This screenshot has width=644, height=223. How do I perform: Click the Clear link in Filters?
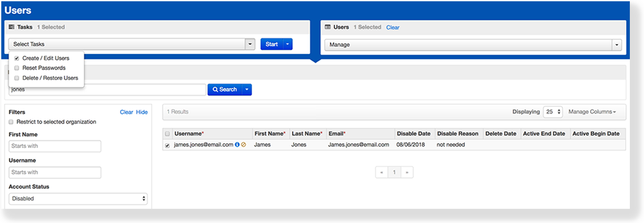(126, 112)
